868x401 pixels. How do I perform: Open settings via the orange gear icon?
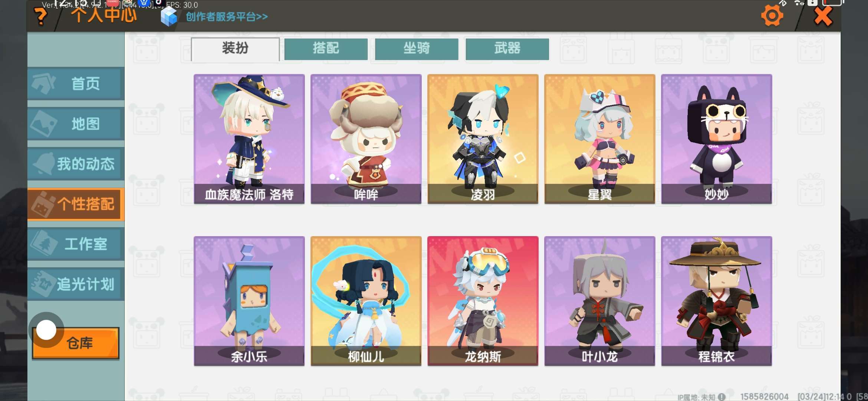click(x=772, y=16)
